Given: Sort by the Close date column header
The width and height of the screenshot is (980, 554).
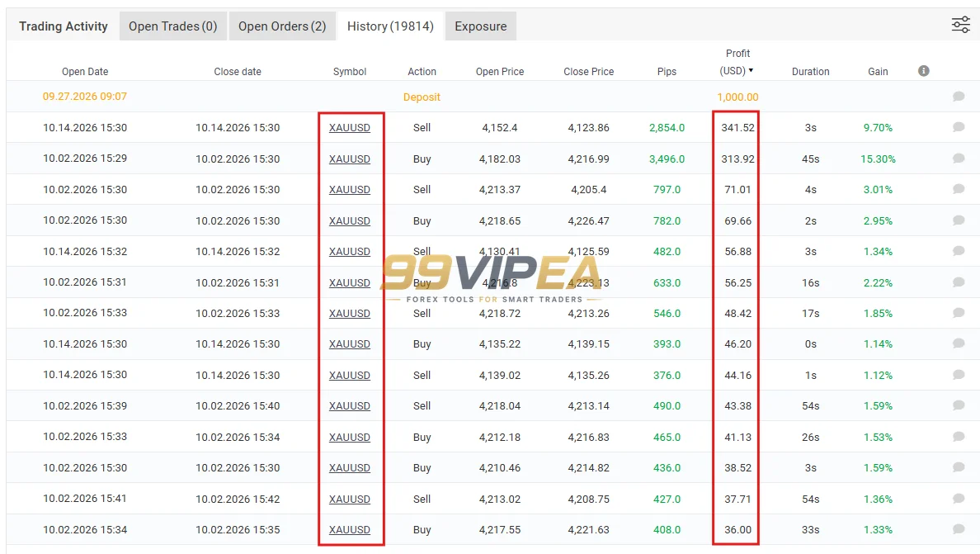Looking at the screenshot, I should pyautogui.click(x=238, y=71).
